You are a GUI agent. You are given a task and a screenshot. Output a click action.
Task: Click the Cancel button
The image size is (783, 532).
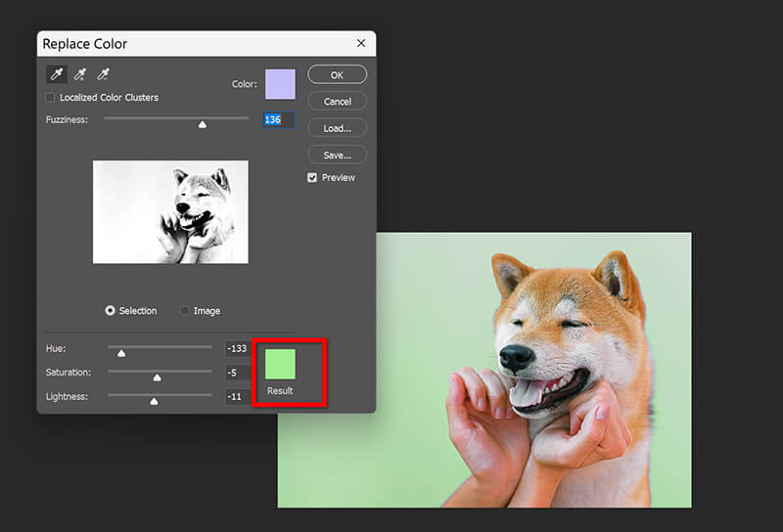pos(337,102)
